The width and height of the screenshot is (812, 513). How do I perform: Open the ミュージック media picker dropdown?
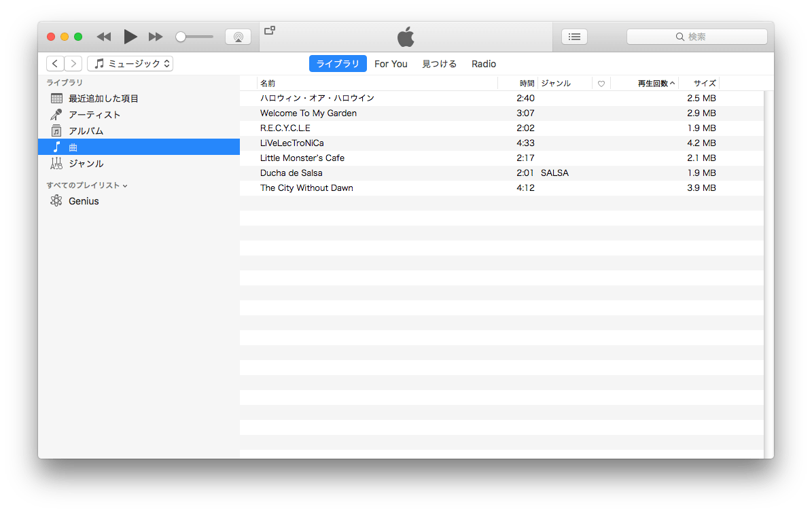pos(130,64)
